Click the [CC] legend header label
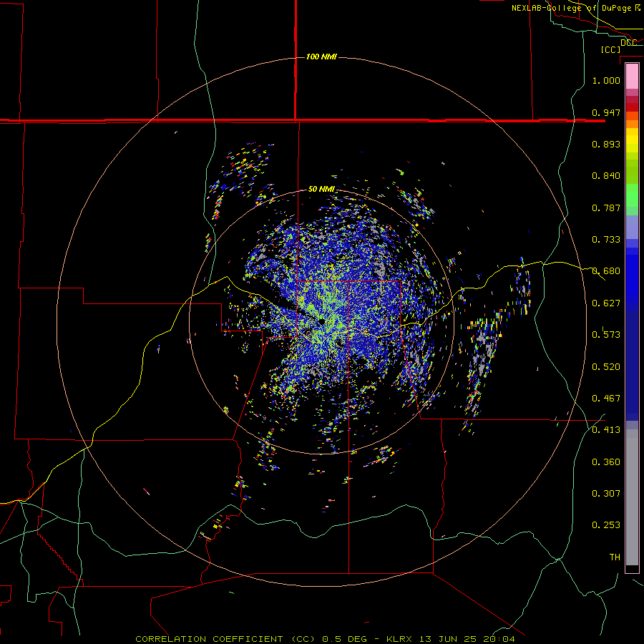 611,49
